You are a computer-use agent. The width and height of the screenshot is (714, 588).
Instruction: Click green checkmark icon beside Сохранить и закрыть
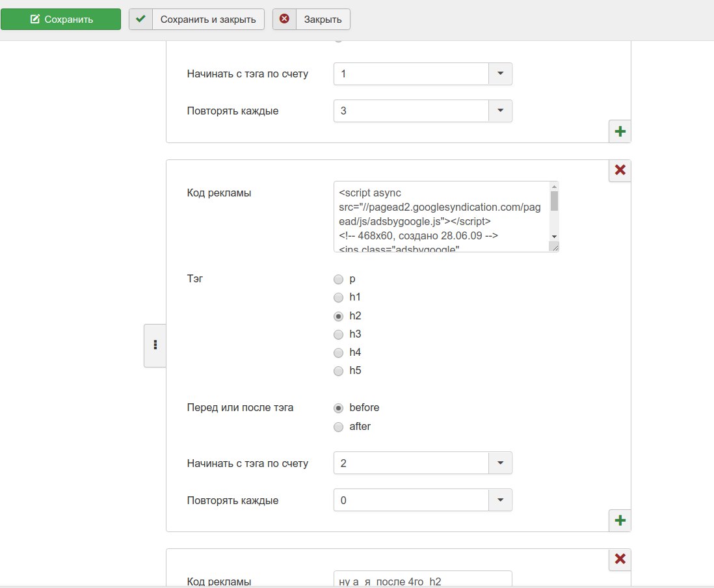(140, 19)
